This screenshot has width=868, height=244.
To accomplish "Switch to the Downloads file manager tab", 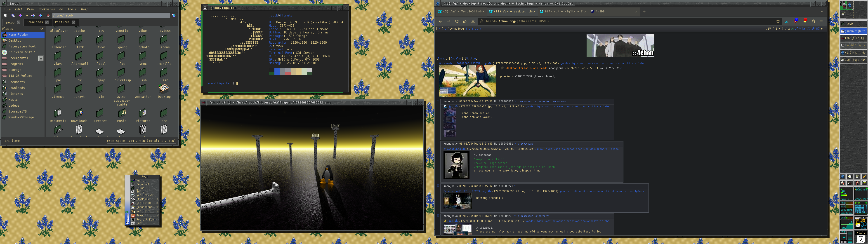I will (x=34, y=22).
